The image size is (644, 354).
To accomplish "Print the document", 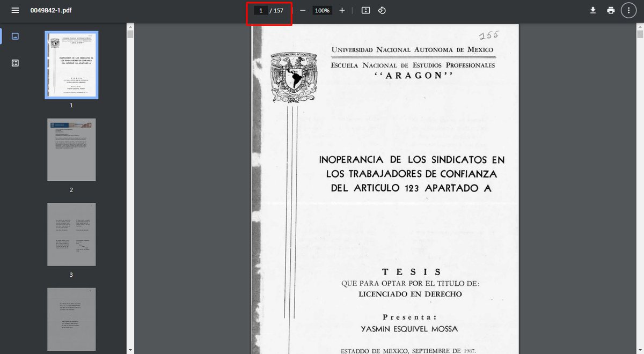I will [x=611, y=10].
